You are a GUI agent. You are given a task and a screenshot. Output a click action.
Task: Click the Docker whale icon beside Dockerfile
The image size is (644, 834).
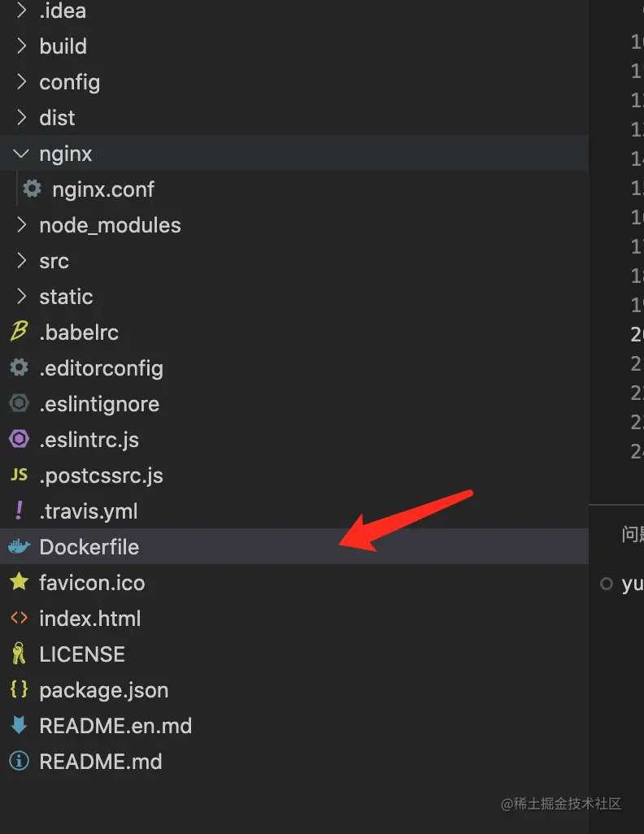click(x=18, y=547)
